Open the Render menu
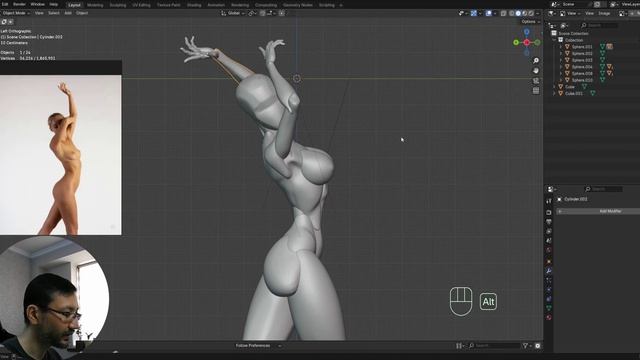Image resolution: width=640 pixels, height=360 pixels. [19, 4]
